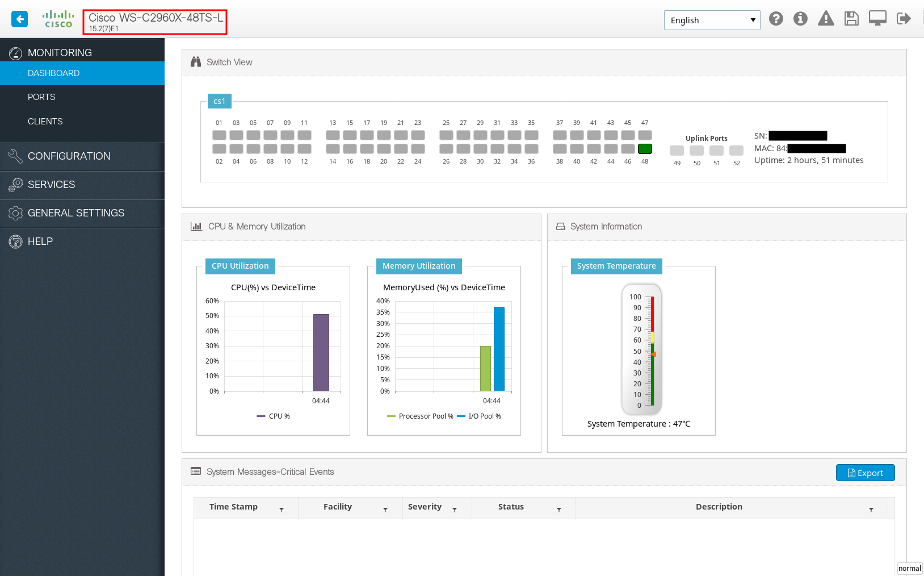Open Severity column filter arrow
Image resolution: width=924 pixels, height=576 pixels.
[455, 510]
